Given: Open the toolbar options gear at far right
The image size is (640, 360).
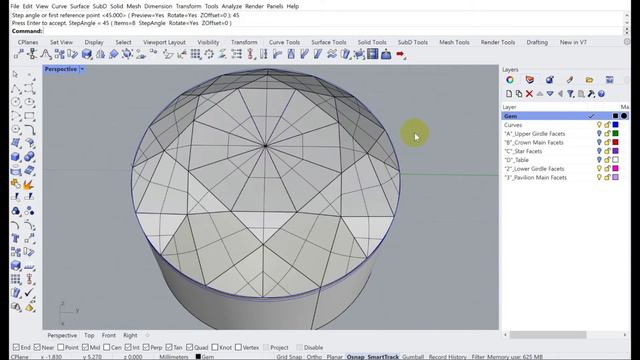Looking at the screenshot, I should pos(627,42).
